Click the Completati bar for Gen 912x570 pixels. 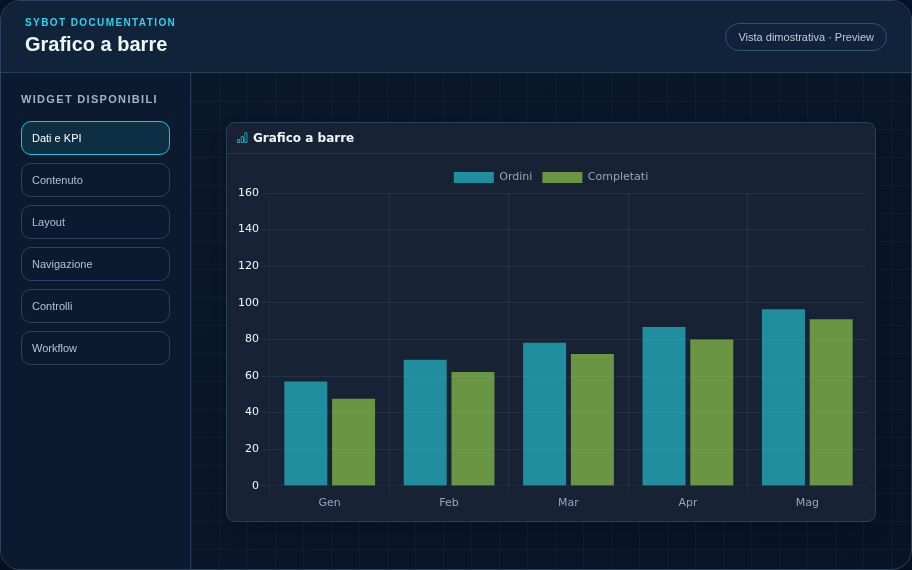tap(354, 442)
